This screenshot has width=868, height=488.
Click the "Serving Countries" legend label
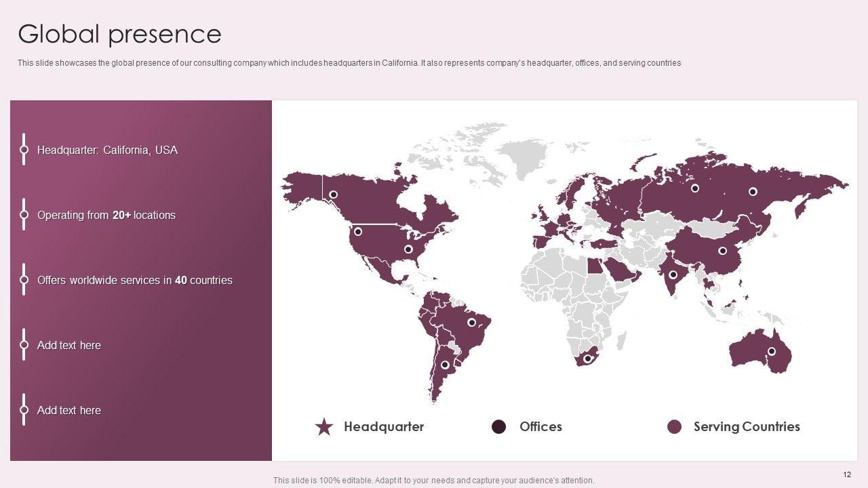746,426
